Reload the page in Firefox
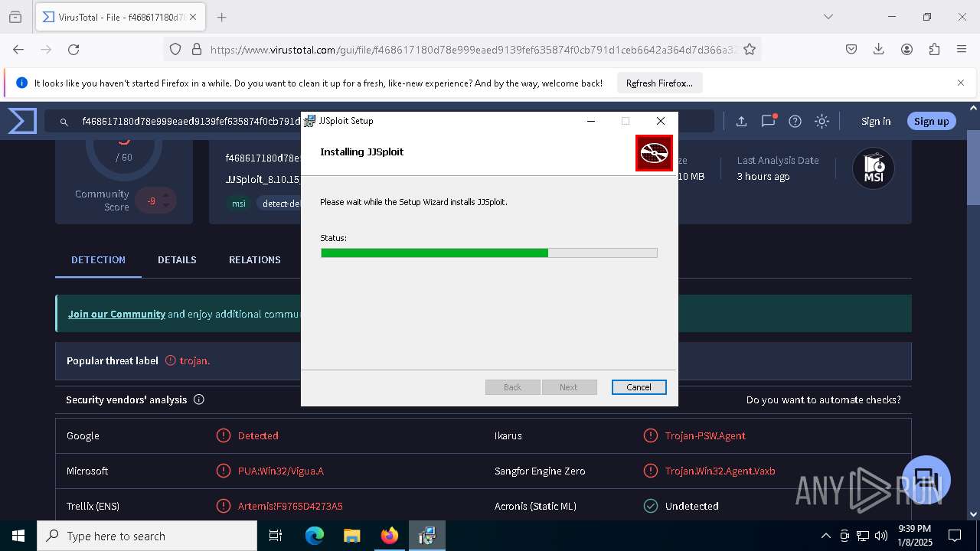This screenshot has width=980, height=551. pyautogui.click(x=73, y=49)
